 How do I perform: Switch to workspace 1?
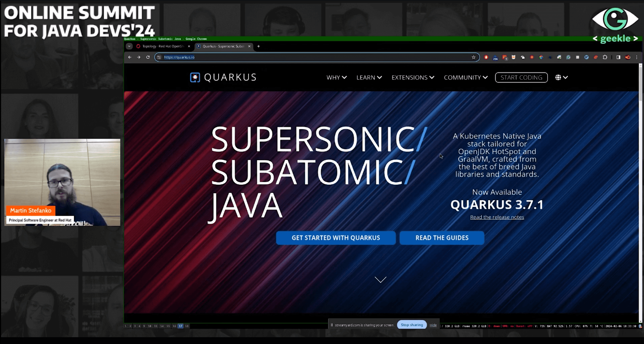[125, 326]
